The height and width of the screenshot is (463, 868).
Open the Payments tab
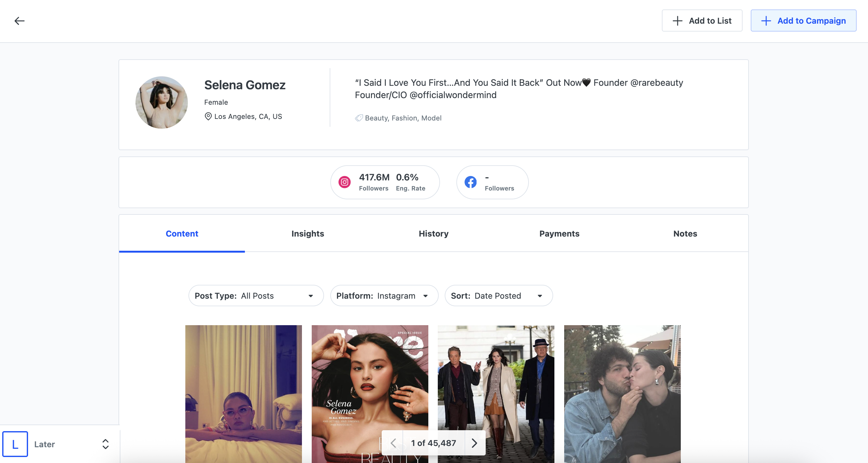(x=559, y=234)
